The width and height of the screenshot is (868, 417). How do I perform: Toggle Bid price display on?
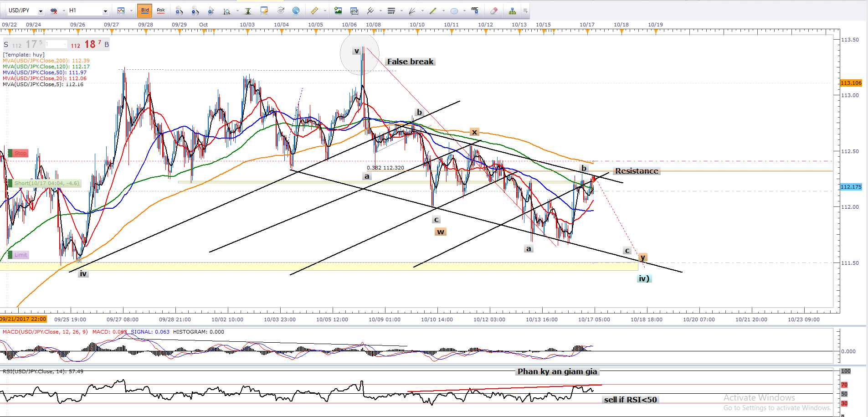145,10
